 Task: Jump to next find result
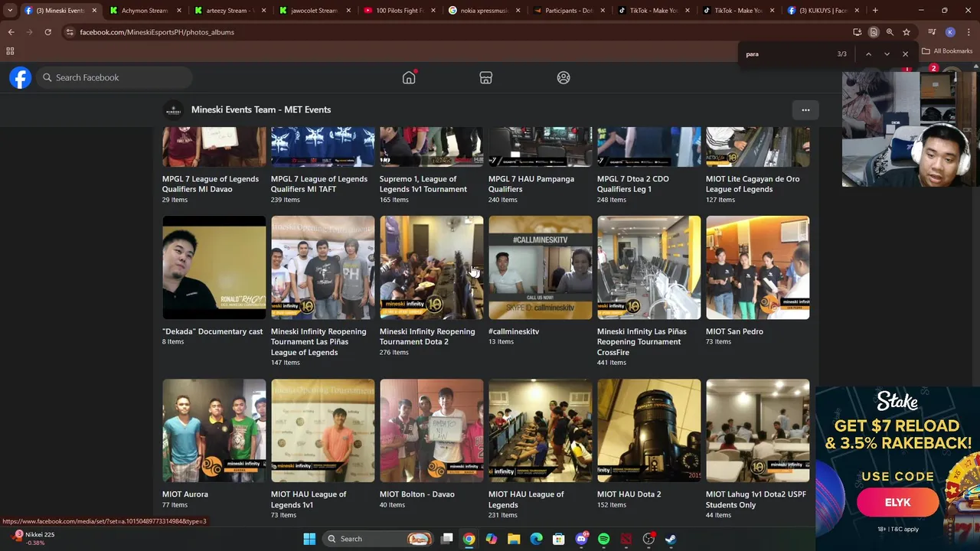[x=887, y=54]
